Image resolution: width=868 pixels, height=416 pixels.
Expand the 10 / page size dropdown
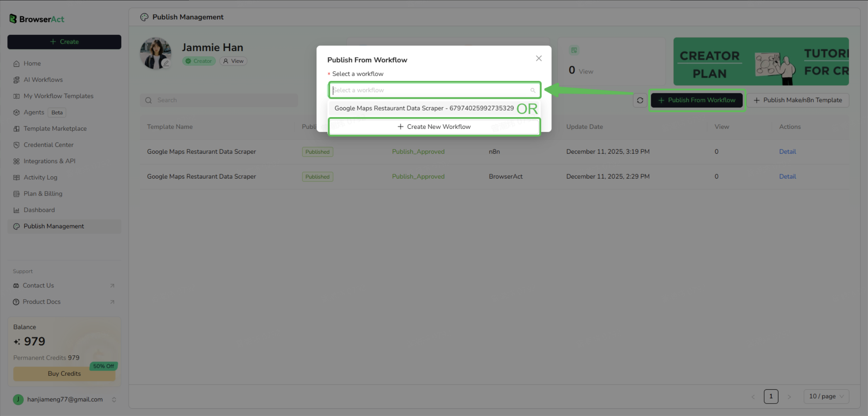pos(826,396)
